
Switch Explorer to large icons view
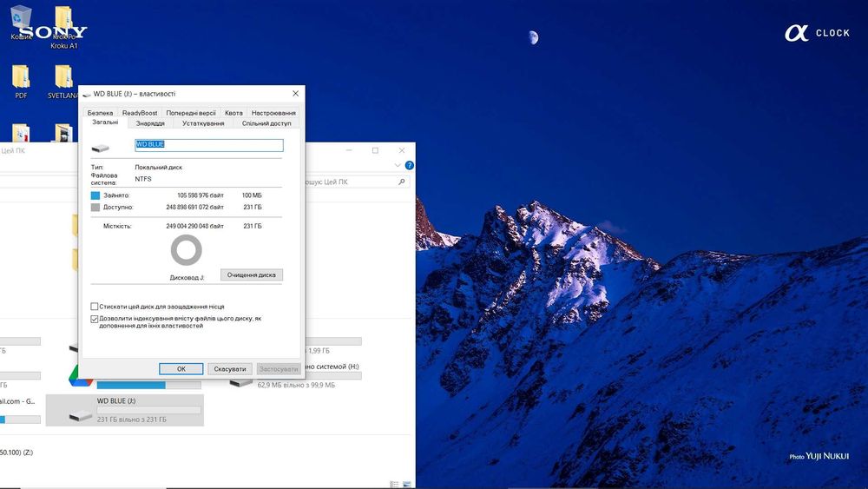(x=407, y=484)
